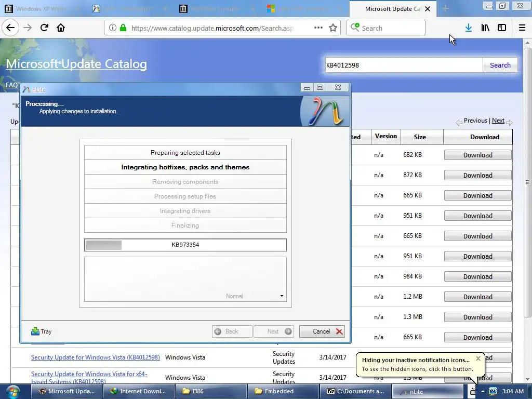Download the 1.3 MB update
Screen dimensions: 532x399
coord(478,317)
